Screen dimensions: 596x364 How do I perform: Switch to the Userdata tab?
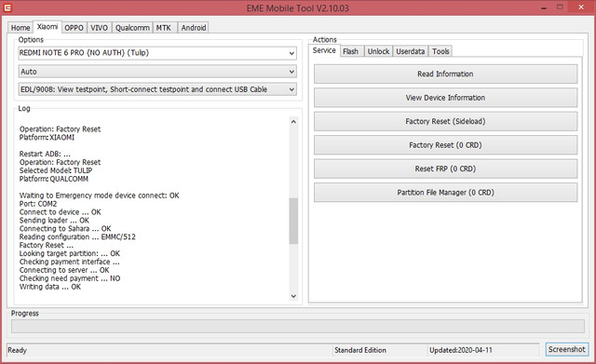tap(410, 51)
